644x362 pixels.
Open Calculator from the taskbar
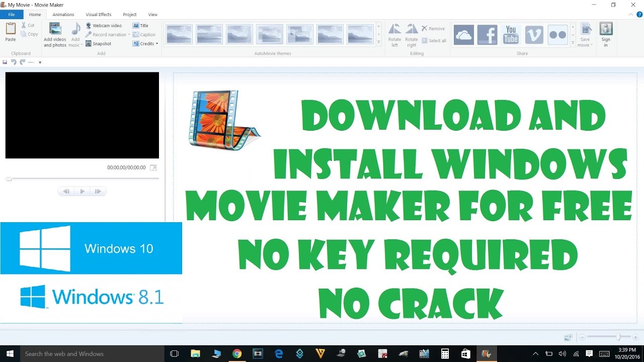[x=445, y=353]
